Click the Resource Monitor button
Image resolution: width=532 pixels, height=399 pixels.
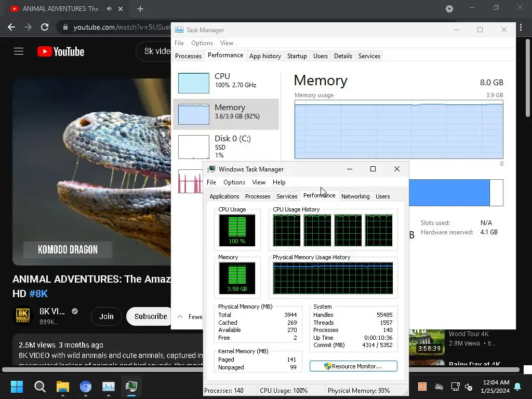pos(353,366)
